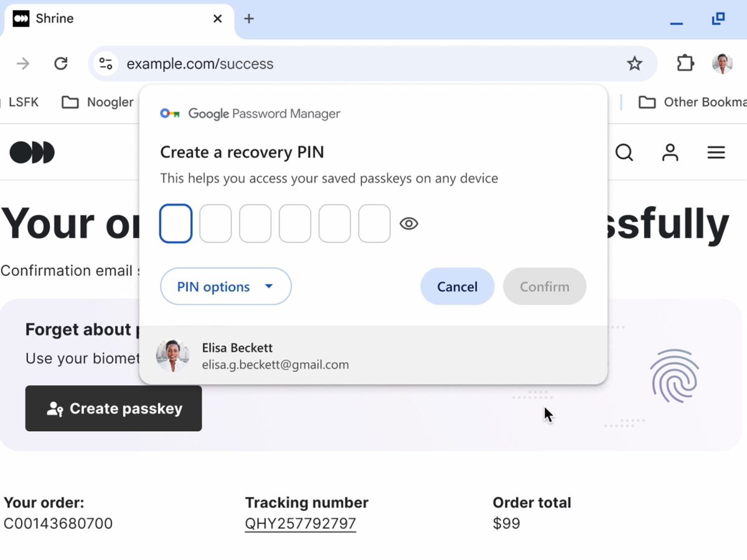Toggle PIN visibility eye icon

coord(408,223)
